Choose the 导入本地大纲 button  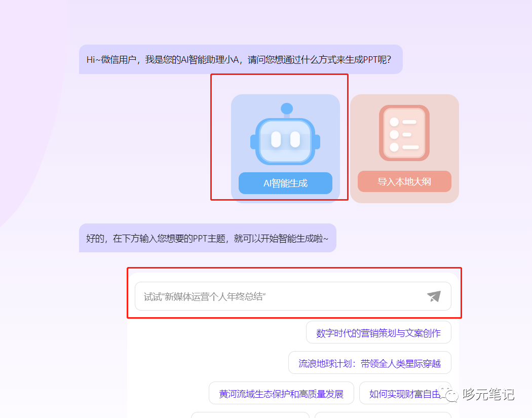tap(404, 181)
